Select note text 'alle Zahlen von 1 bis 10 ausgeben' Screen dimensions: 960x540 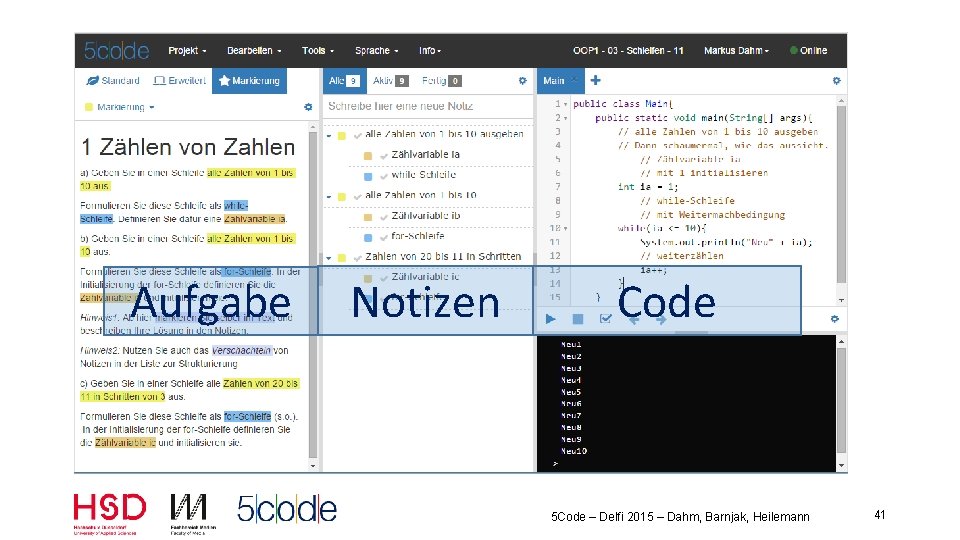(x=444, y=134)
